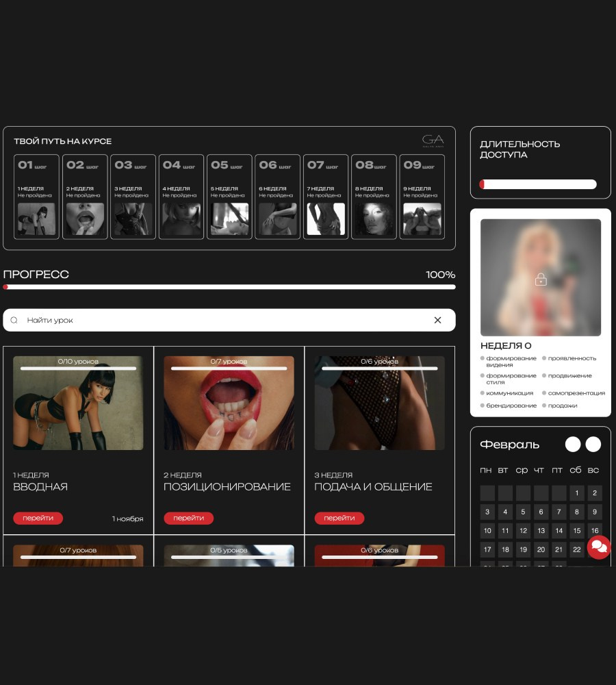
Task: Open the red chat bubble widget
Action: (x=598, y=547)
